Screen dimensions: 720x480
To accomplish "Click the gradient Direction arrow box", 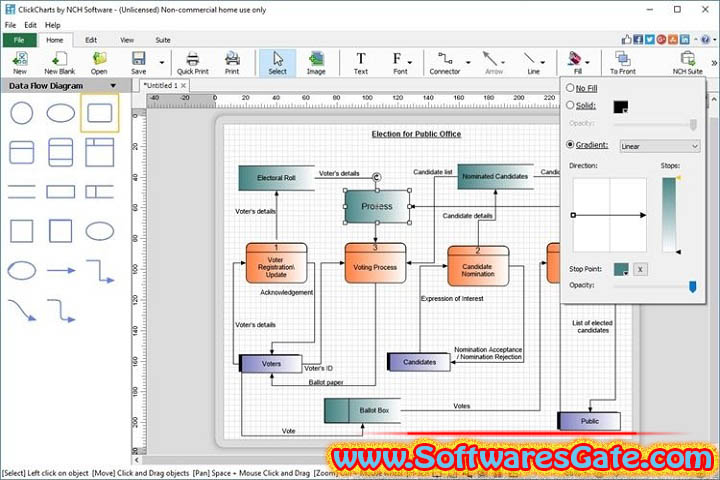I will 609,215.
